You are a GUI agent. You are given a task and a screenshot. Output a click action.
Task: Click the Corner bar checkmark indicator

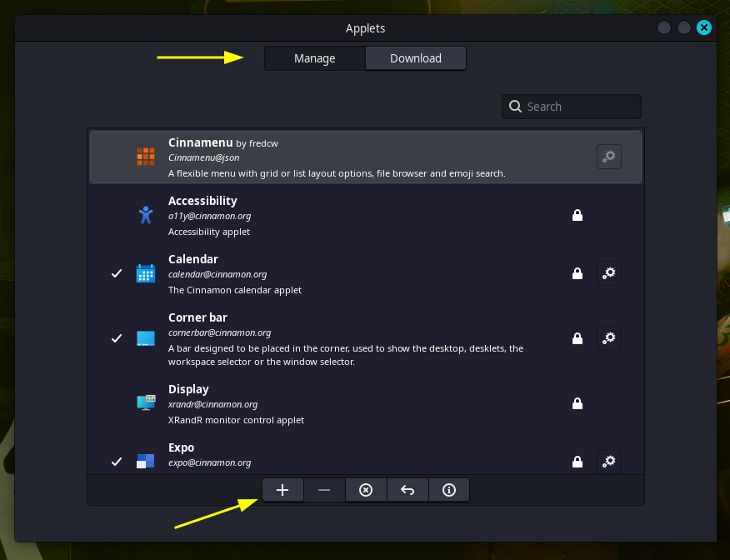tap(117, 338)
